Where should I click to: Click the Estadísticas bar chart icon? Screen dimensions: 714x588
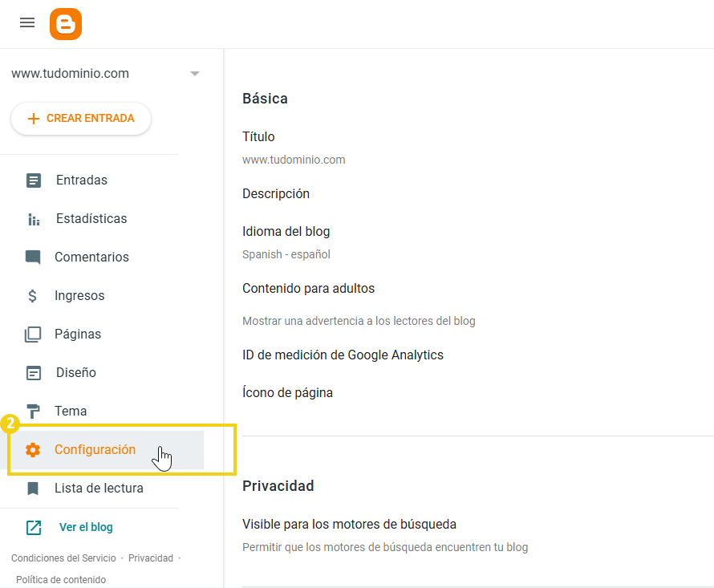click(33, 219)
